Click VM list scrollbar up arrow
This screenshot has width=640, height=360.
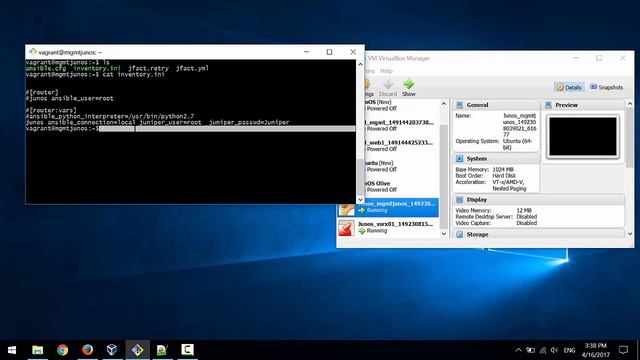coord(444,104)
